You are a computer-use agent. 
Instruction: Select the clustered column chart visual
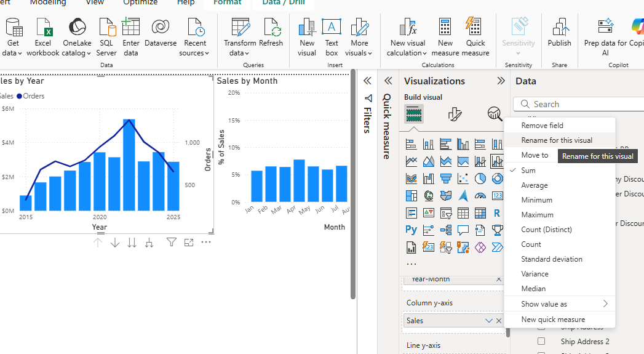point(463,144)
